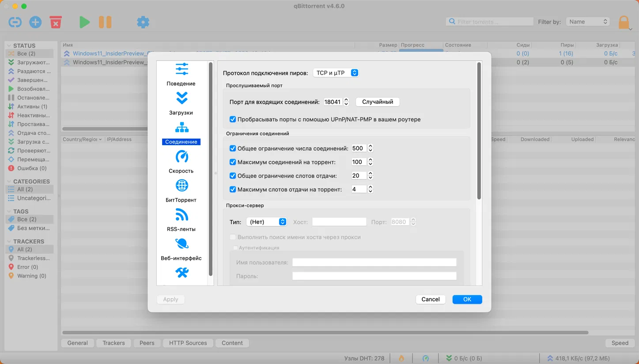Click the options content vertical scrollbar
This screenshot has height=364, width=639.
pos(479,131)
